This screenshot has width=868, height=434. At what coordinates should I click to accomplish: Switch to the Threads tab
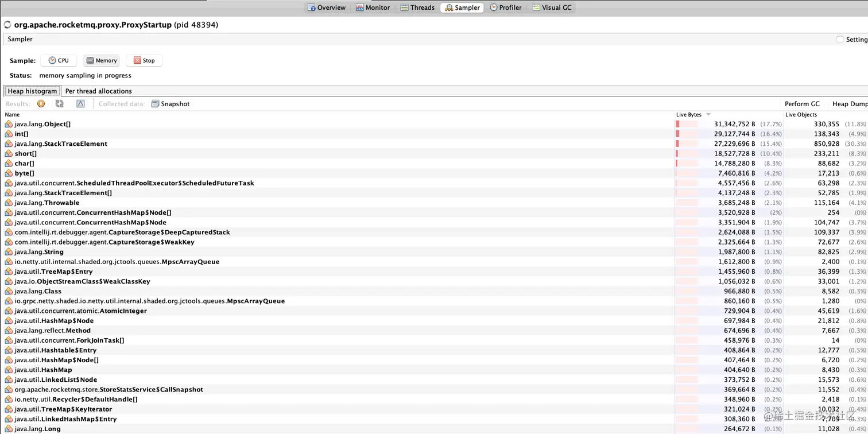point(417,7)
